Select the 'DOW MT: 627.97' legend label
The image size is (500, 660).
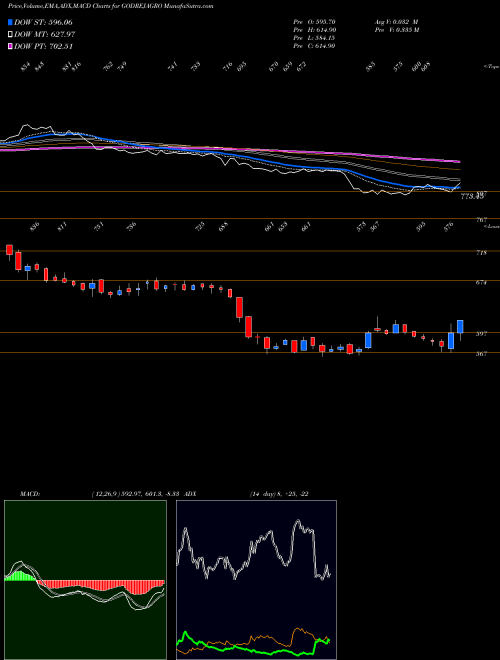coord(45,35)
